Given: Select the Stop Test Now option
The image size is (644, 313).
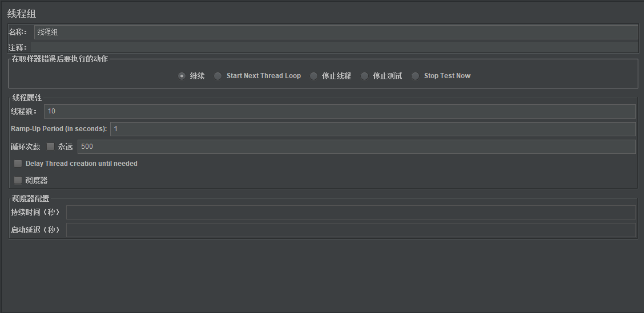Looking at the screenshot, I should click(416, 76).
